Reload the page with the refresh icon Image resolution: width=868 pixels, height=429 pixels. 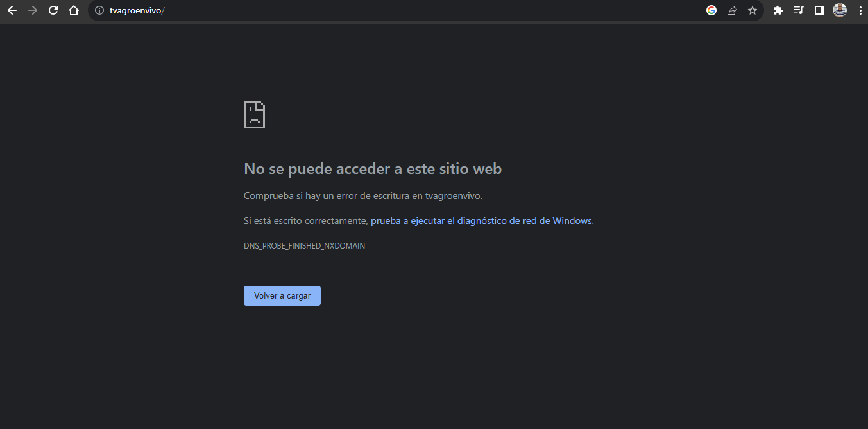(x=53, y=10)
